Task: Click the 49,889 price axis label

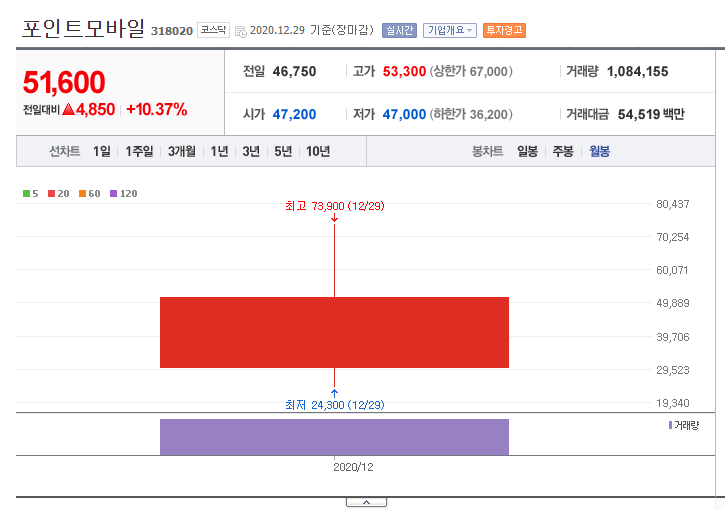Action: (x=673, y=303)
